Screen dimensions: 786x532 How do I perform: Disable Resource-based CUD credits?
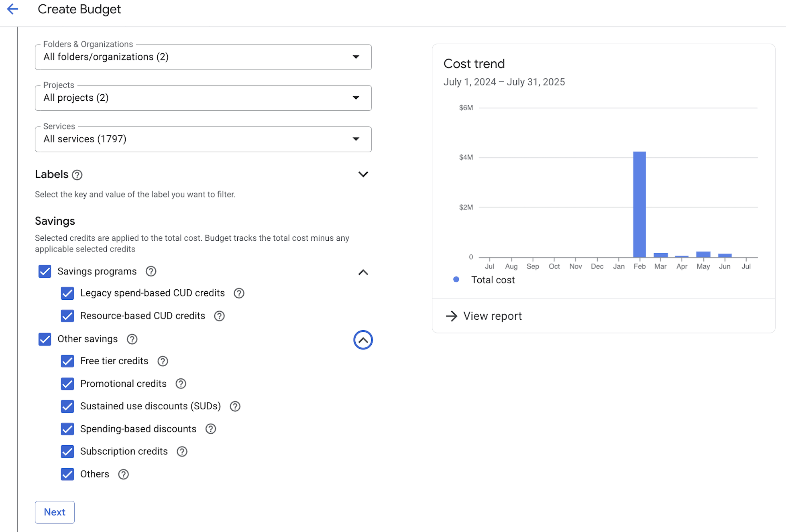click(67, 316)
